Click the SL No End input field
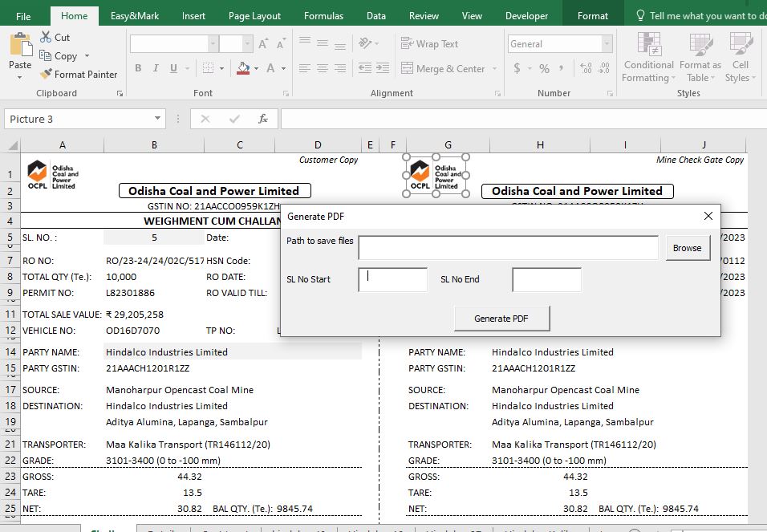This screenshot has width=767, height=532. tap(546, 279)
